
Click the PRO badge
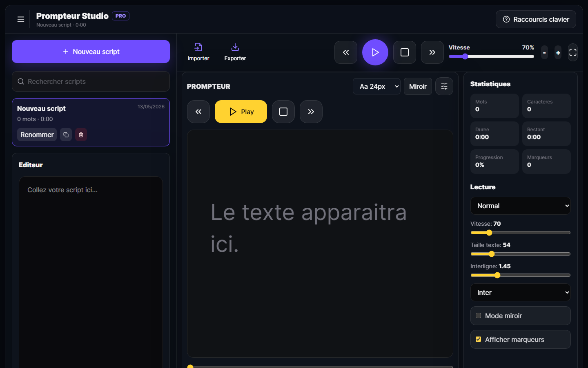[x=120, y=16]
